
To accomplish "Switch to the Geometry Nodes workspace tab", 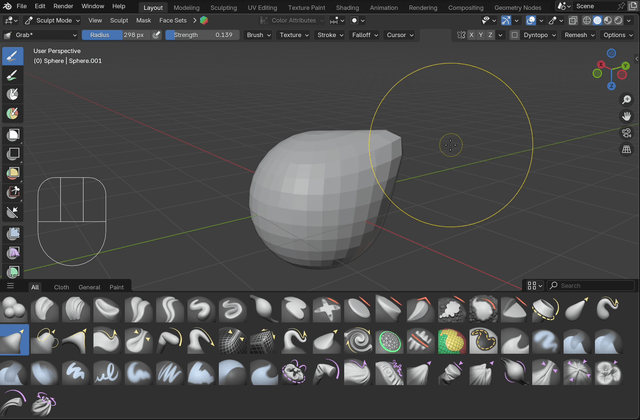I will coord(518,7).
